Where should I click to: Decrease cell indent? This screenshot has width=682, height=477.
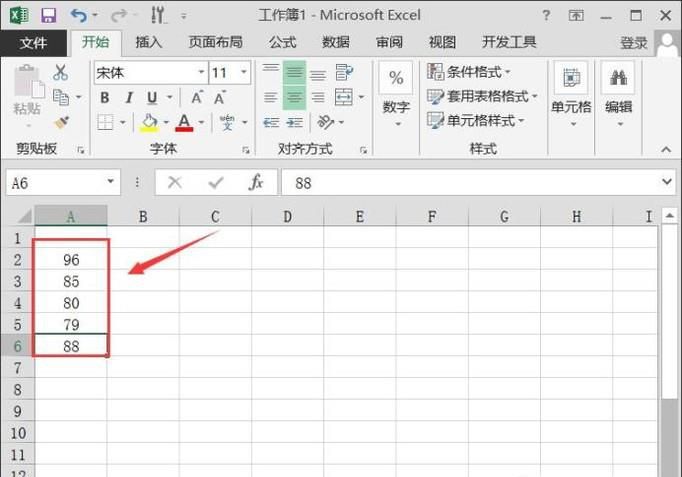271,123
